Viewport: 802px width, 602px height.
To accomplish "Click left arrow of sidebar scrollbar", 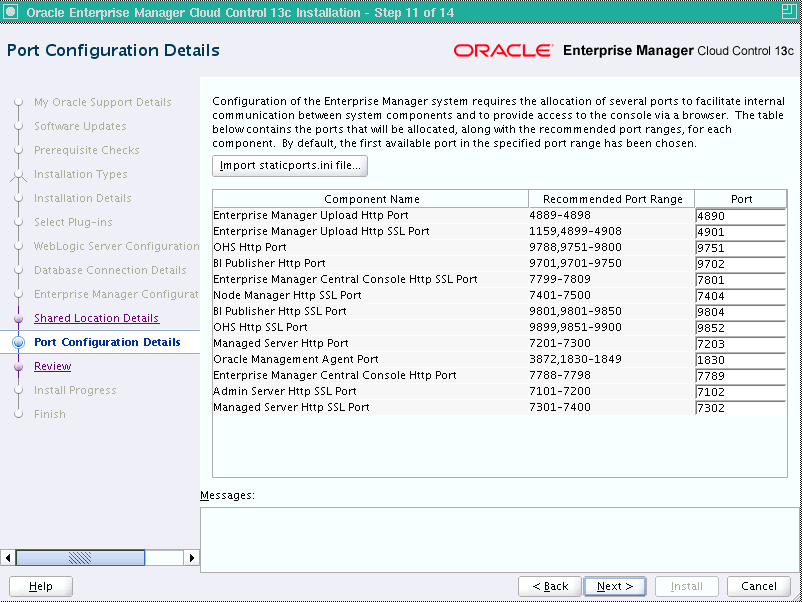I will coord(8,558).
